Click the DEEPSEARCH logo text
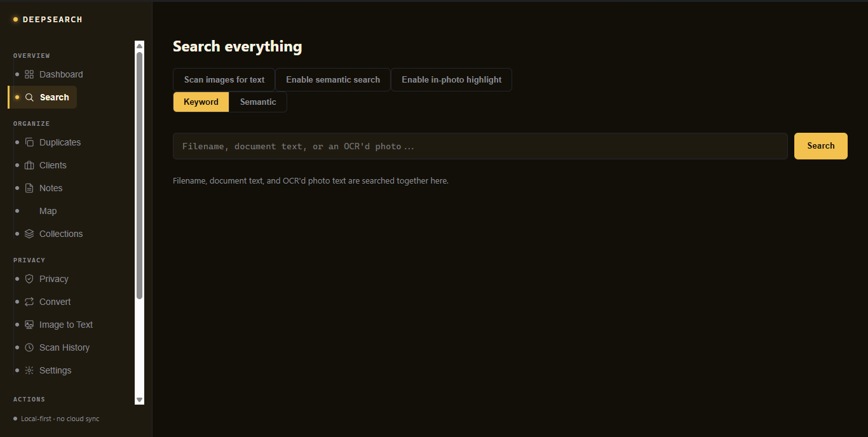 (x=53, y=20)
